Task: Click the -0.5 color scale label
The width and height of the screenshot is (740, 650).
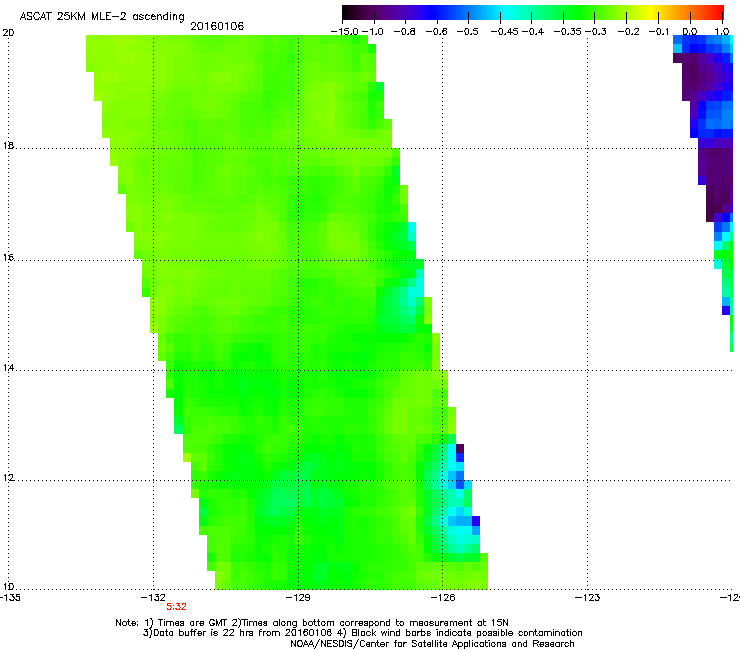Action: (x=468, y=32)
